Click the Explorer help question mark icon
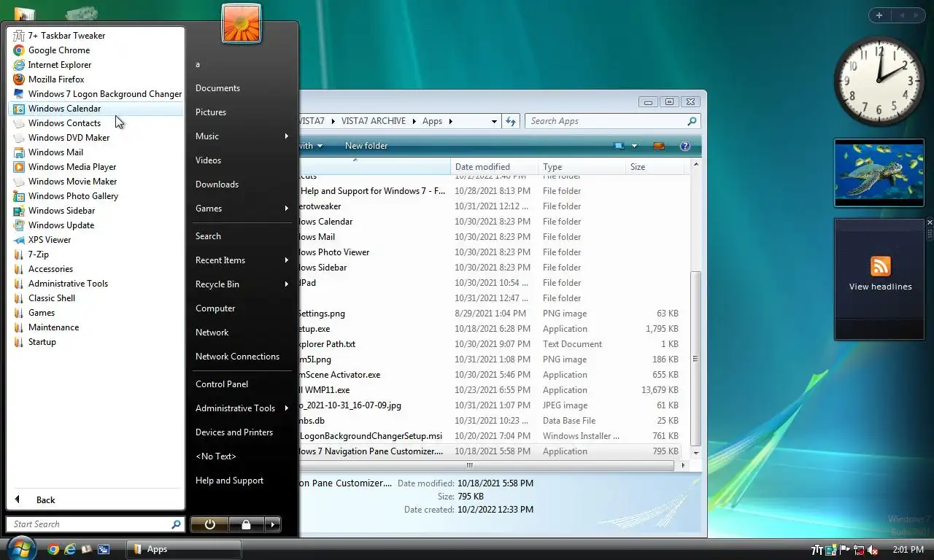Image resolution: width=934 pixels, height=560 pixels. click(x=684, y=146)
